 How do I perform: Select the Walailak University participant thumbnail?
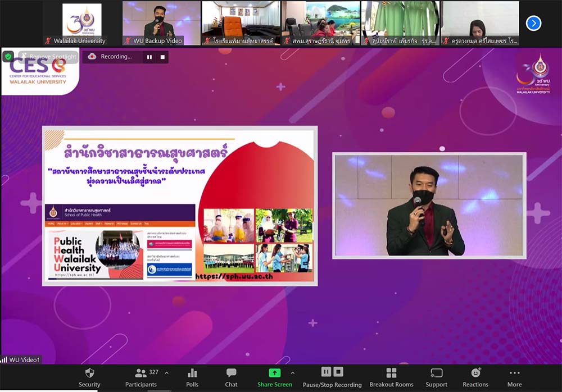[x=81, y=23]
